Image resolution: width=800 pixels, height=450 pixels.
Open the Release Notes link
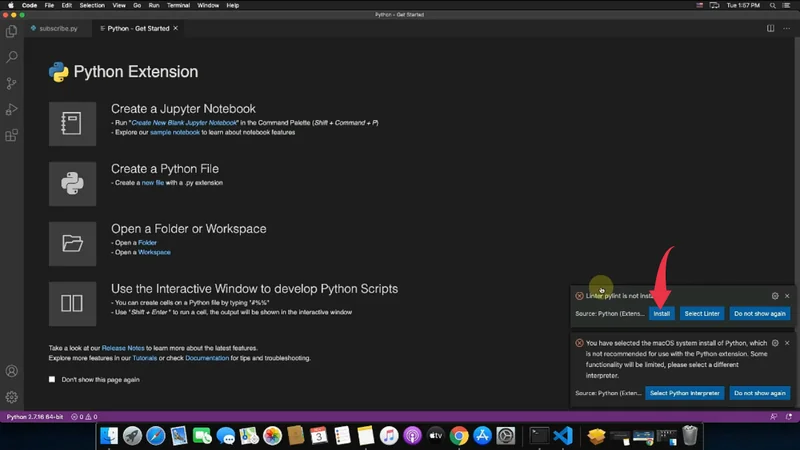pyautogui.click(x=121, y=348)
